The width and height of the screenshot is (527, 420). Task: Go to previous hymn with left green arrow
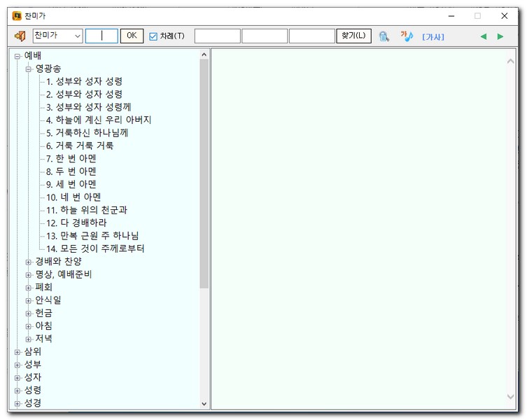point(483,36)
